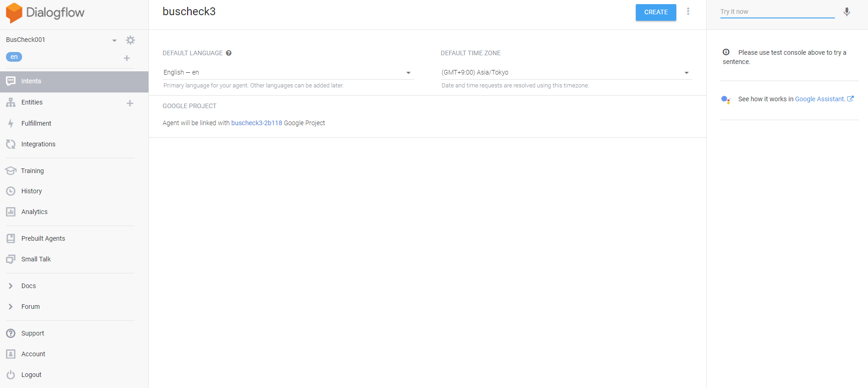Click the DEFAULT TIME ZONE label

point(471,53)
